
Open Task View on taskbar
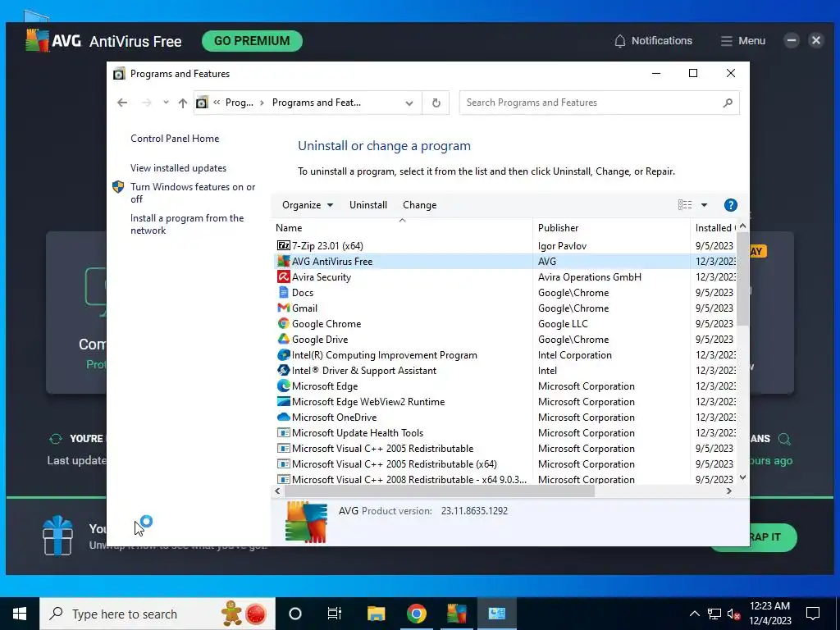(335, 614)
